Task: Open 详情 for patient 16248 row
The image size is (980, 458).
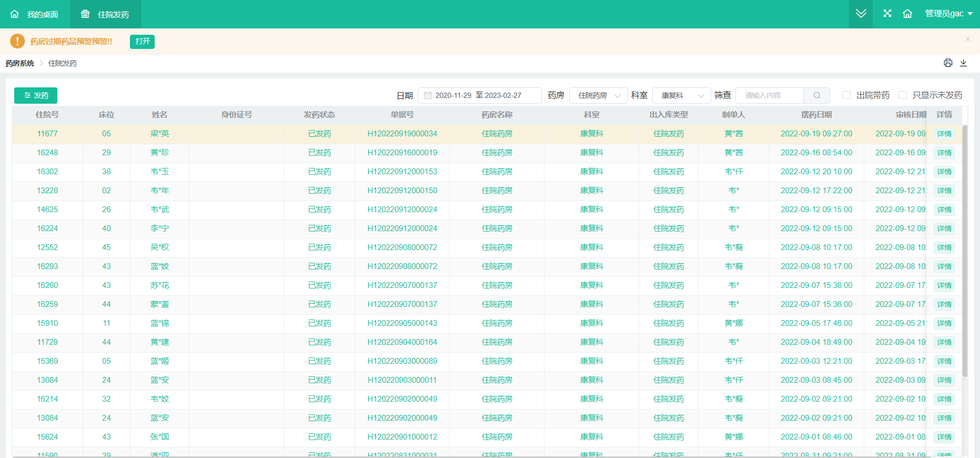Action: click(x=944, y=153)
